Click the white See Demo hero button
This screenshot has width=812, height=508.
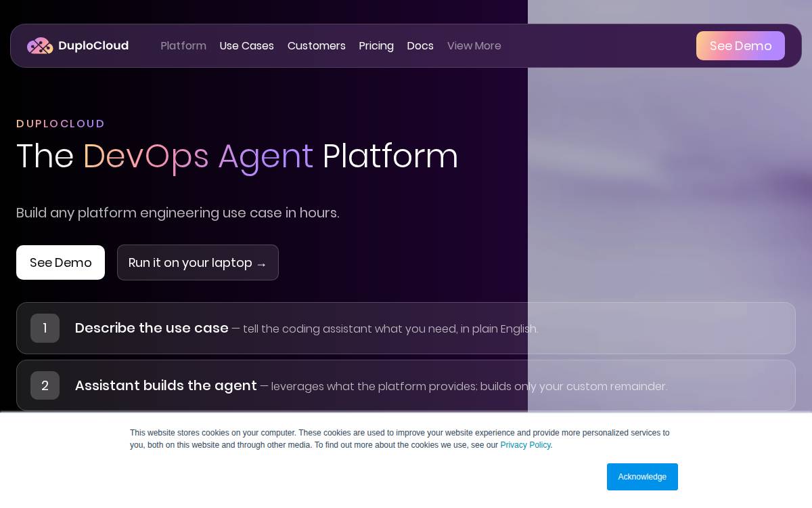[x=60, y=262]
